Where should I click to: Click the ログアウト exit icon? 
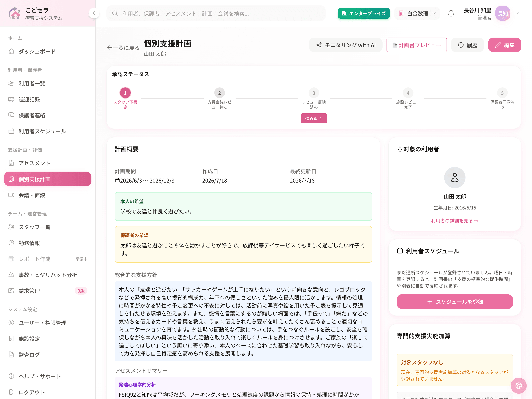click(x=11, y=392)
